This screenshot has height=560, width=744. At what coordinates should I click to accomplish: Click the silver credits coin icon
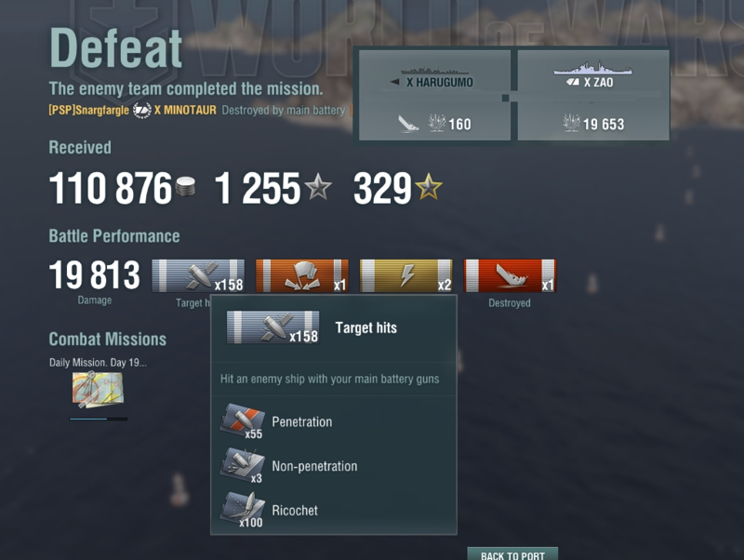pyautogui.click(x=185, y=186)
